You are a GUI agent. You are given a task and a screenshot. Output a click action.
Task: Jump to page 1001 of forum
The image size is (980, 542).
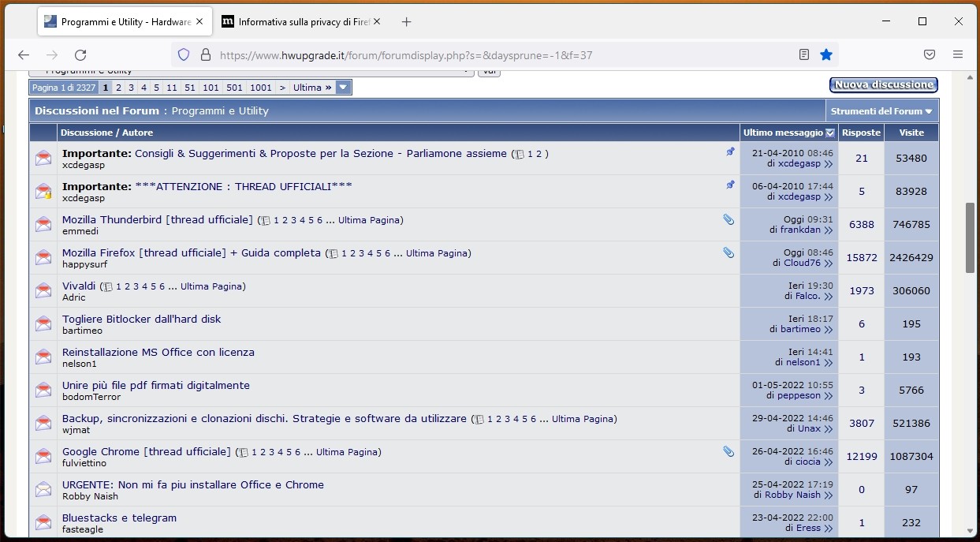pos(261,88)
